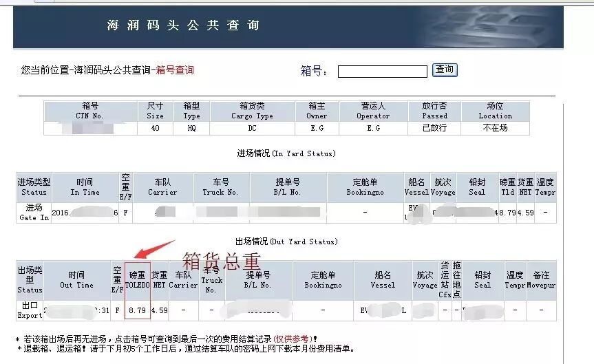594x364 pixels.
Task: Click the 出口 Export status cell
Action: tap(30, 310)
